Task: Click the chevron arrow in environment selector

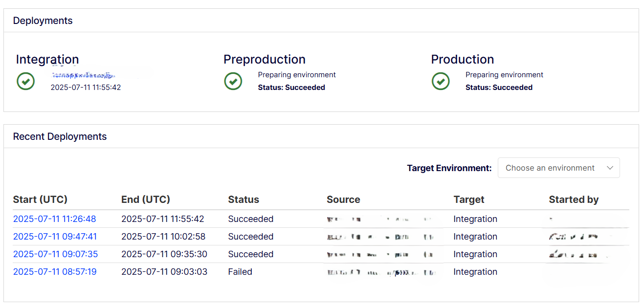Action: 610,168
